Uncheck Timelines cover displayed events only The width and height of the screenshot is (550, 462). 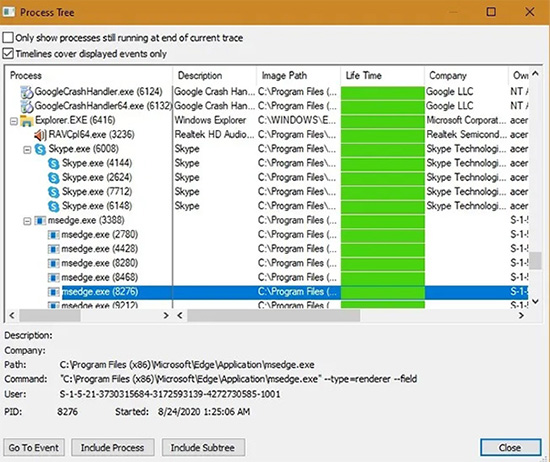tap(8, 54)
